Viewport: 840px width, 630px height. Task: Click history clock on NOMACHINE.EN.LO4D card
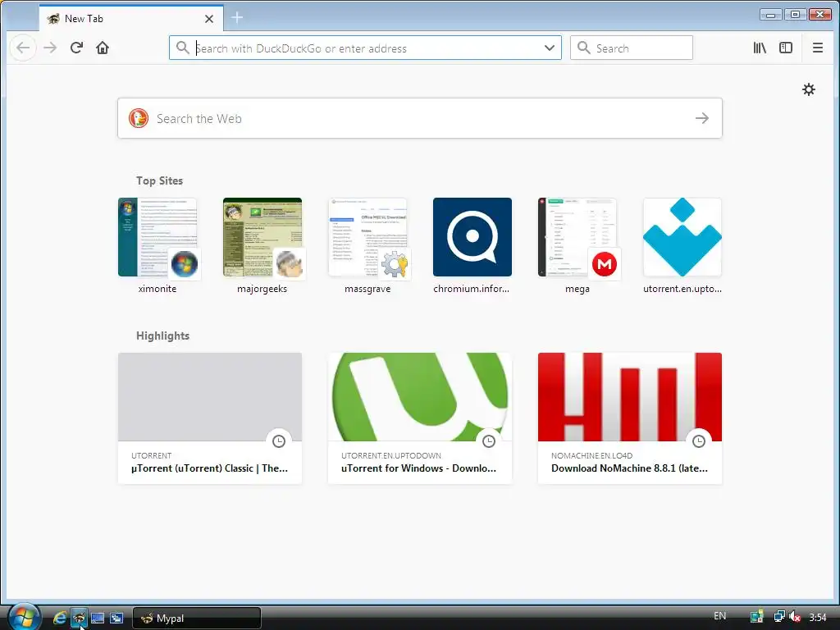pyautogui.click(x=699, y=441)
